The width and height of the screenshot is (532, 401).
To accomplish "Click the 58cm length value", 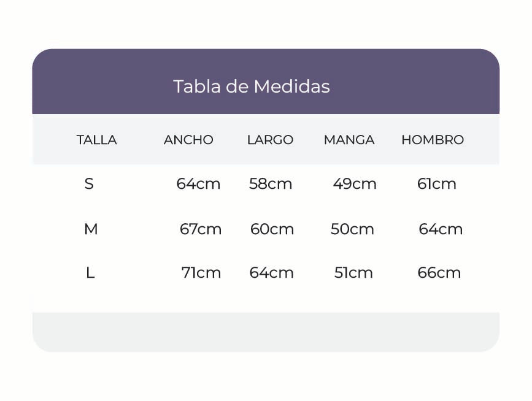I will [271, 184].
